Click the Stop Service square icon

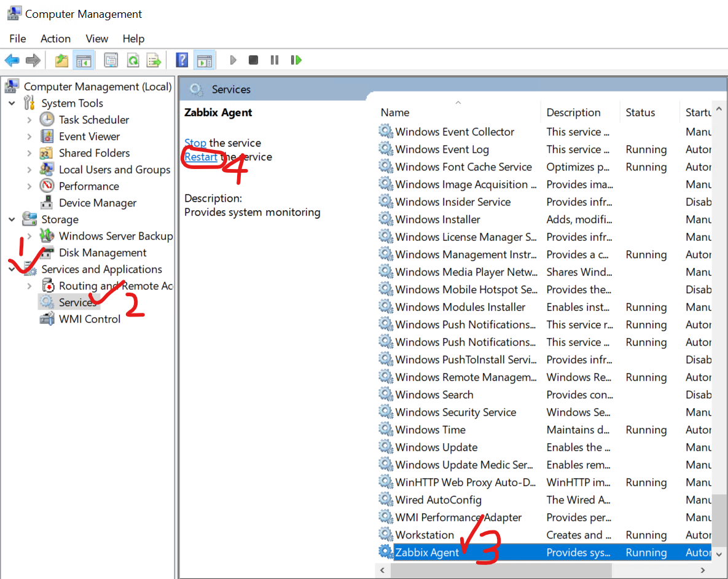tap(253, 60)
